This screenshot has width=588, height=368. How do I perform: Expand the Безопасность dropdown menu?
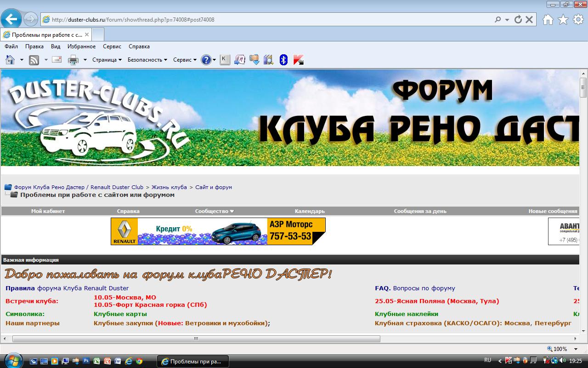click(x=147, y=60)
